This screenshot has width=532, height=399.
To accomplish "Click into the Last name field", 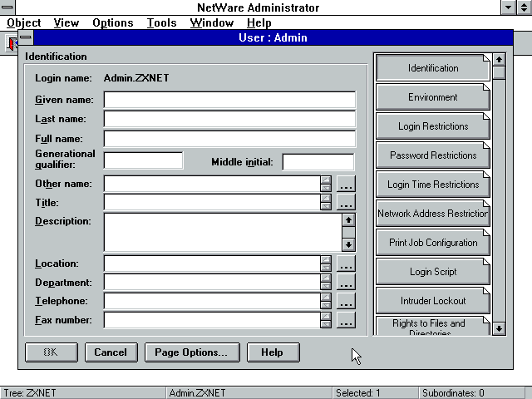I will pos(229,119).
